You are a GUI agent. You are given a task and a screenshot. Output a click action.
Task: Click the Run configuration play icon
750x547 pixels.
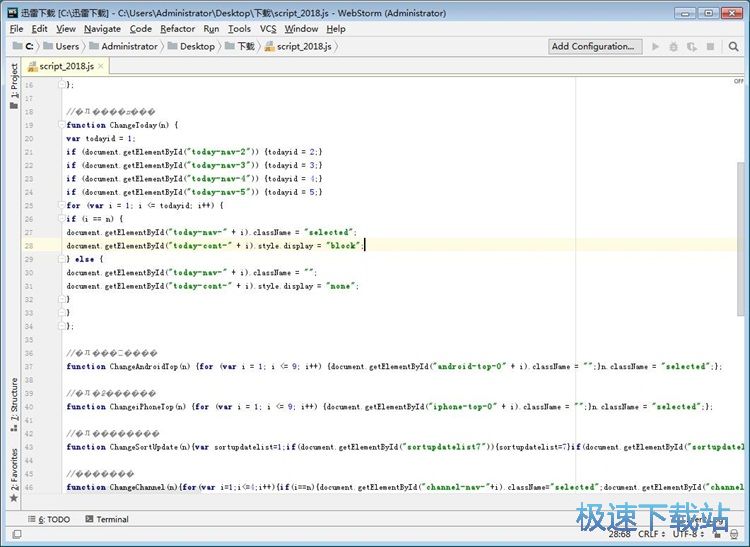coord(656,46)
